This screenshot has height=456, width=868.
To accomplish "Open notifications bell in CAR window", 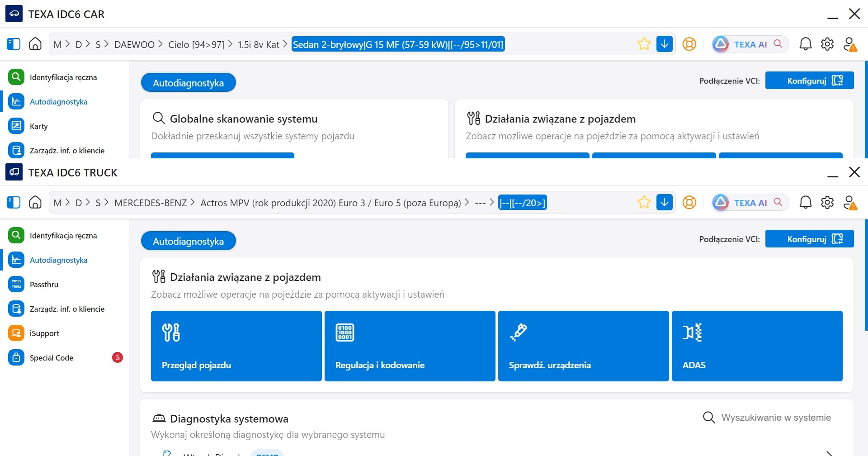I will pyautogui.click(x=806, y=44).
